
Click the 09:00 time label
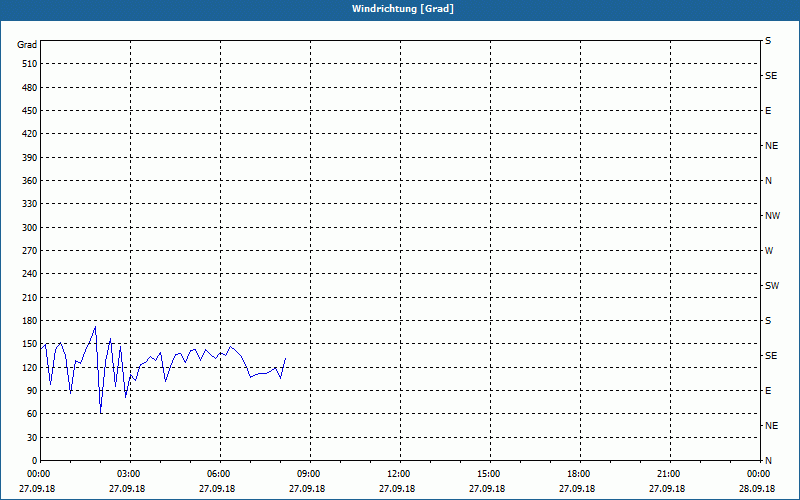click(x=309, y=474)
